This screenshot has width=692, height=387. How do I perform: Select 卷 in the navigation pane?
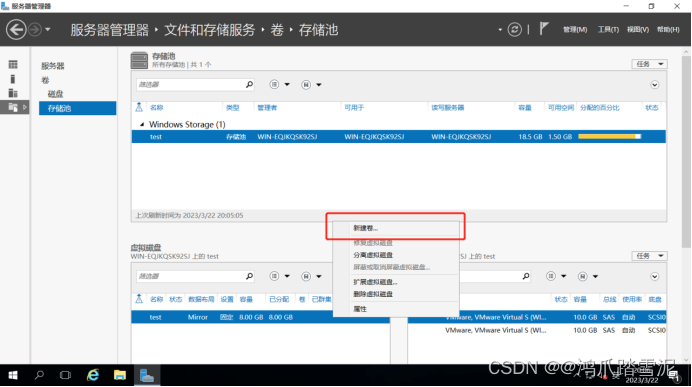(x=45, y=80)
